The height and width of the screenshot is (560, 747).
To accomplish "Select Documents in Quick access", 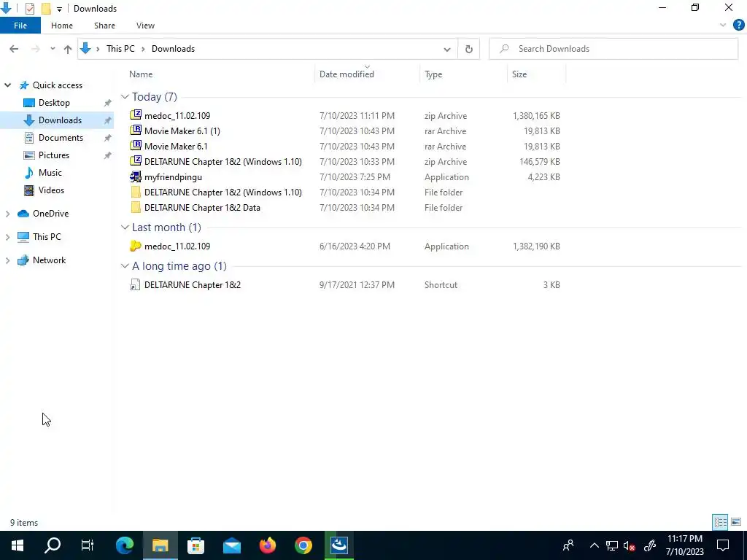I will pos(61,138).
